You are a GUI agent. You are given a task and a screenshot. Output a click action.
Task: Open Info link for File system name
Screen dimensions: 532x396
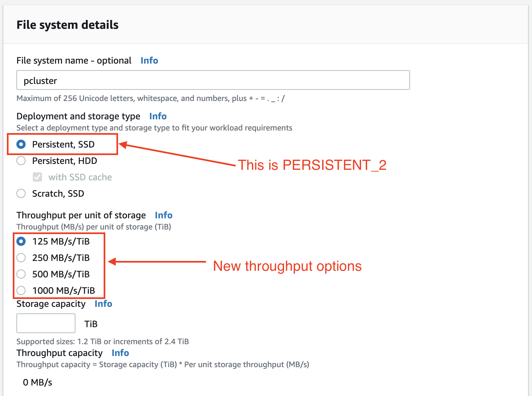[149, 61]
